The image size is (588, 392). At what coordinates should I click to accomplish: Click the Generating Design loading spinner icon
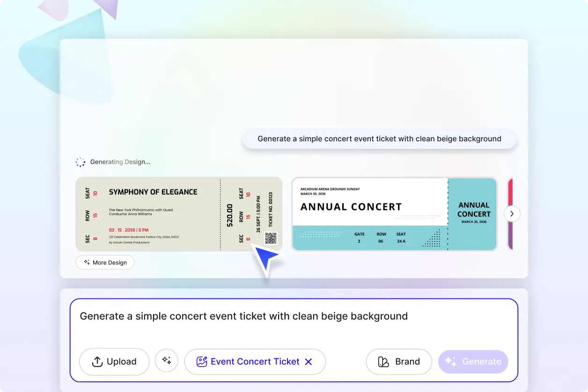[x=81, y=161]
